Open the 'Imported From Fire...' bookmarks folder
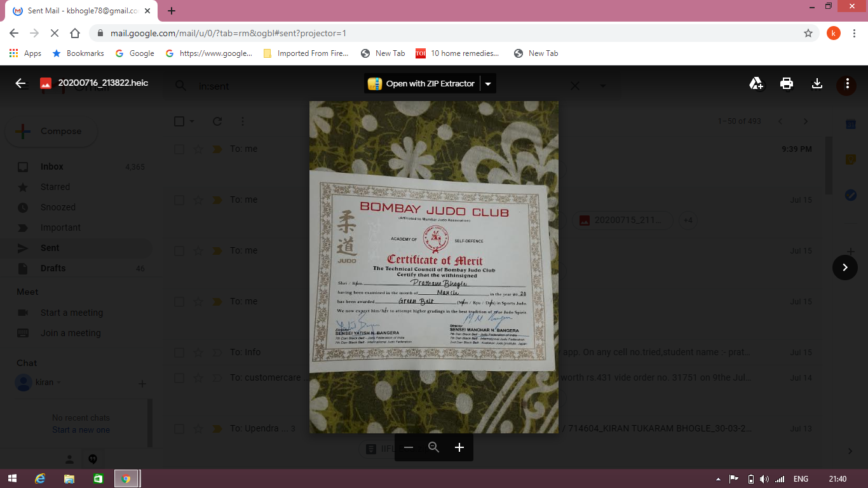Viewport: 868px width, 488px height. point(306,53)
